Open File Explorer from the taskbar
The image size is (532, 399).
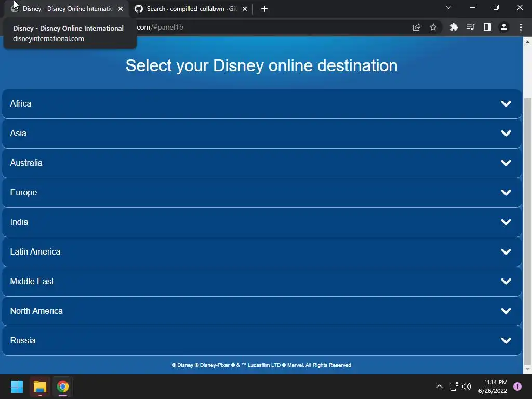tap(39, 387)
